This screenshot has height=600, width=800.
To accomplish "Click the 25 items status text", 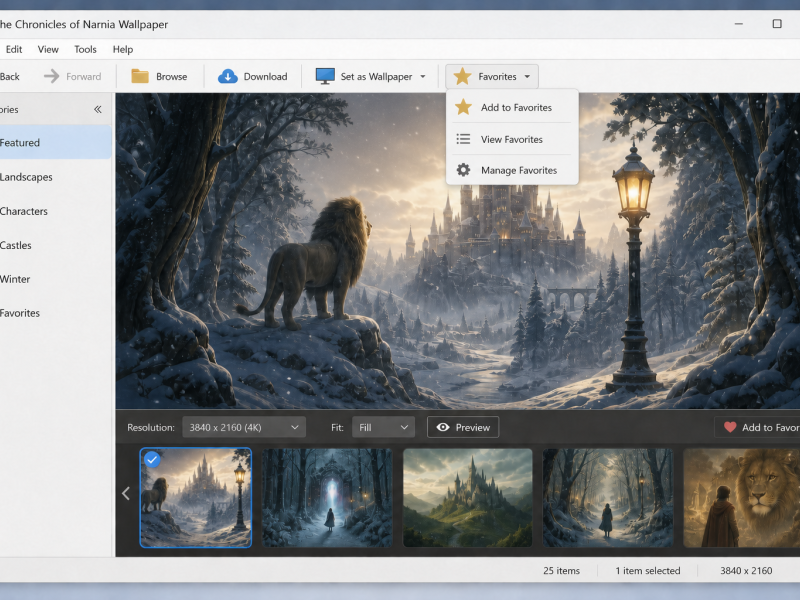I will coord(561,570).
